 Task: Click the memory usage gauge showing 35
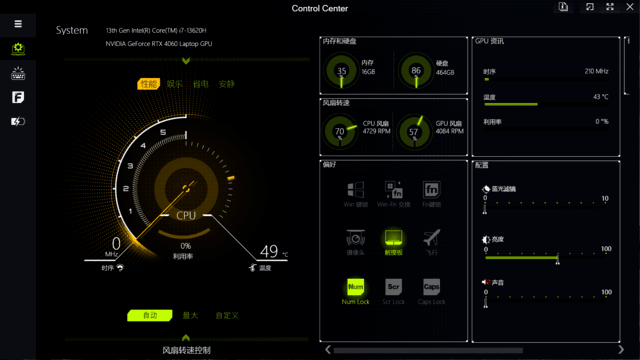pos(341,71)
